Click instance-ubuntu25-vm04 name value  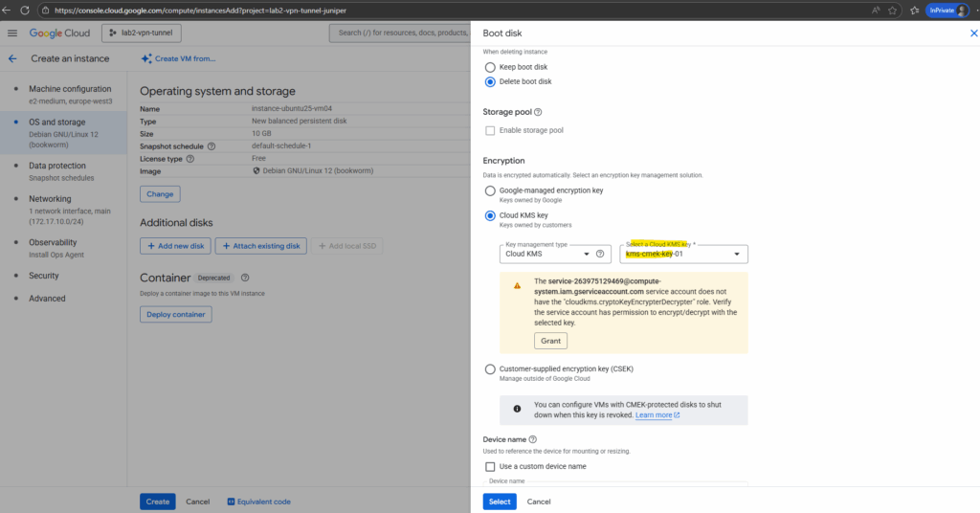292,109
